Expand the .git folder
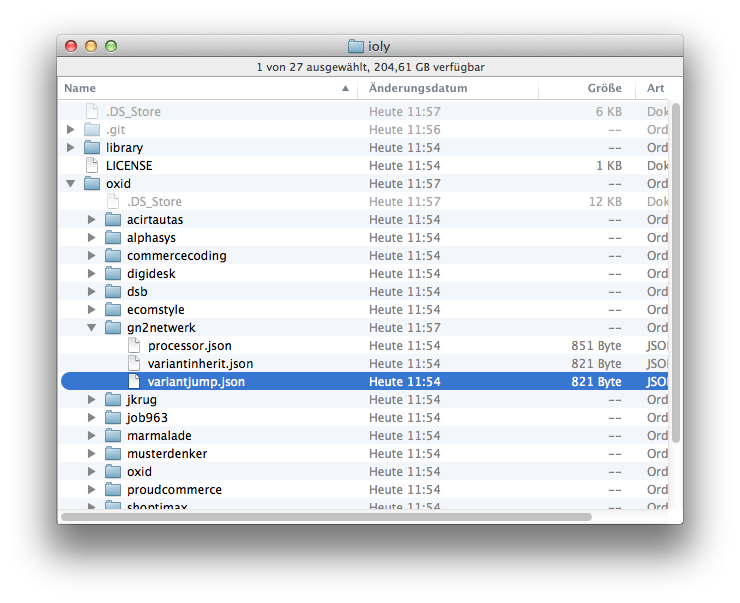The image size is (740, 603). tap(71, 129)
